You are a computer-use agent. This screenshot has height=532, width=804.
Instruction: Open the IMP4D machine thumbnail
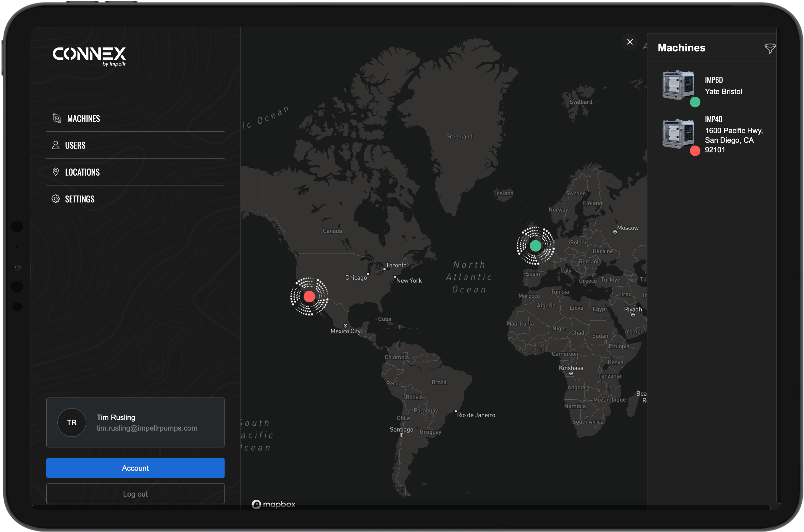tap(678, 134)
